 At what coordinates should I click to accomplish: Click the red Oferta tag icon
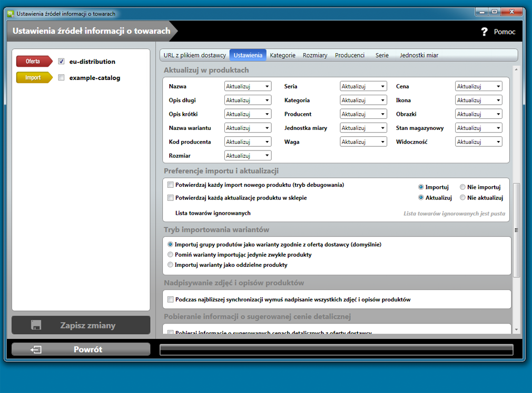click(34, 62)
